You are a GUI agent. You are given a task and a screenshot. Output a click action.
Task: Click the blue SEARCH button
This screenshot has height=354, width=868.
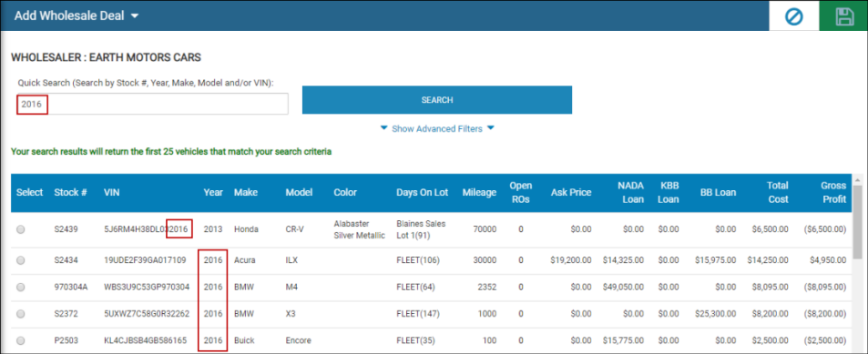437,100
